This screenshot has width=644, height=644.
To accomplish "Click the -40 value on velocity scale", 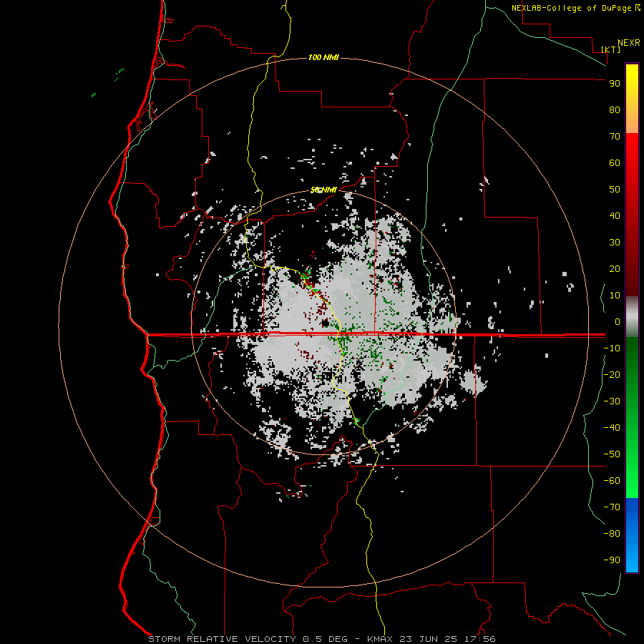I will pyautogui.click(x=612, y=428).
